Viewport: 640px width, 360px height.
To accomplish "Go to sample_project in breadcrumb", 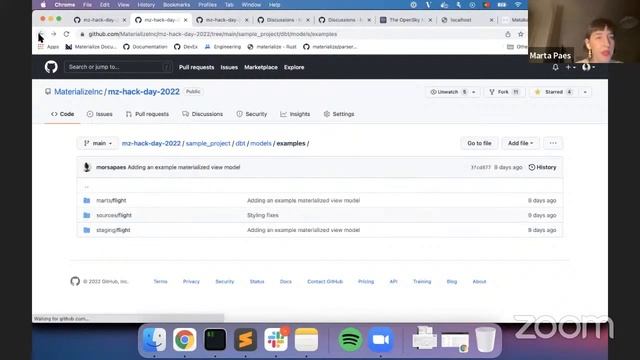I will (x=208, y=143).
